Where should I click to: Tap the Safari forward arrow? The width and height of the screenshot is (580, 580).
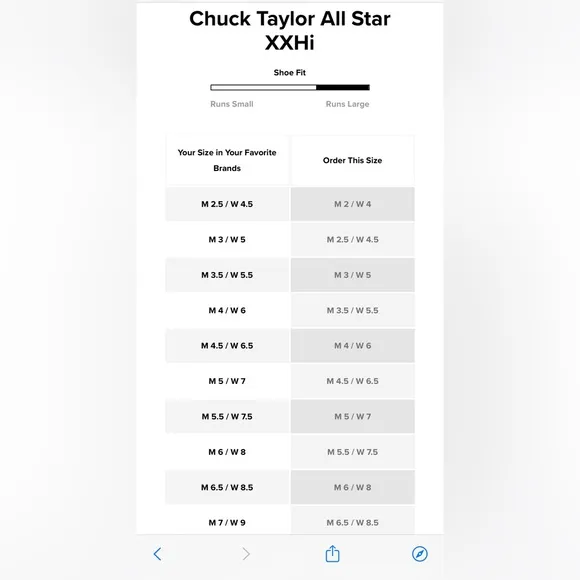click(x=246, y=554)
